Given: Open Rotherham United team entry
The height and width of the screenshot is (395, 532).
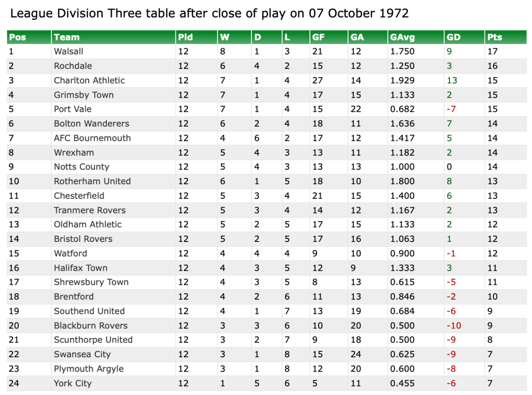Looking at the screenshot, I should pos(92,181).
